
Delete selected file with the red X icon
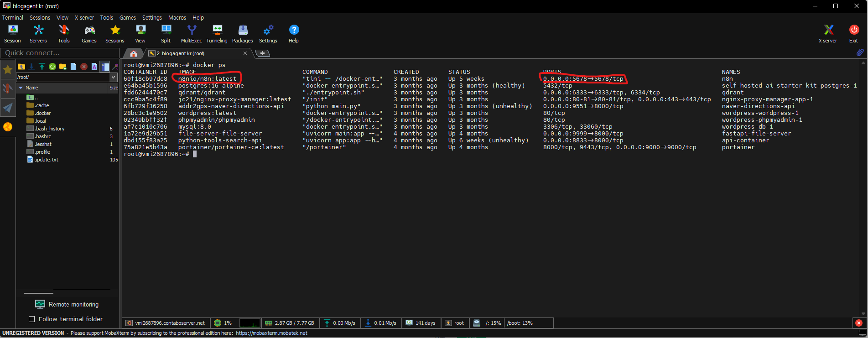tap(84, 67)
